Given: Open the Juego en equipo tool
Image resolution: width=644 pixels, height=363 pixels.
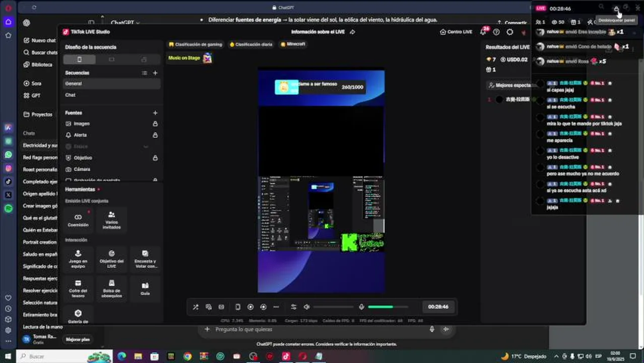Looking at the screenshot, I should coord(78,259).
